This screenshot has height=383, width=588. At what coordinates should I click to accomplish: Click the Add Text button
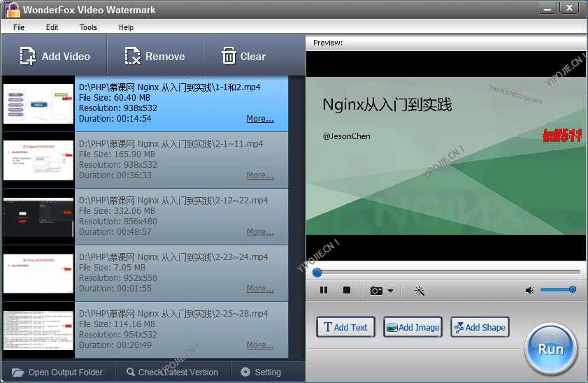345,327
